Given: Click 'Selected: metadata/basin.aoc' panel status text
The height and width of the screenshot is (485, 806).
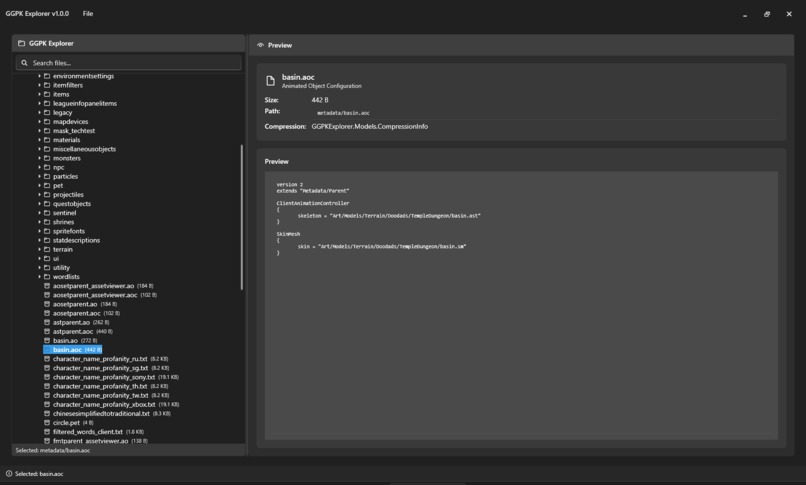Looking at the screenshot, I should (x=53, y=450).
